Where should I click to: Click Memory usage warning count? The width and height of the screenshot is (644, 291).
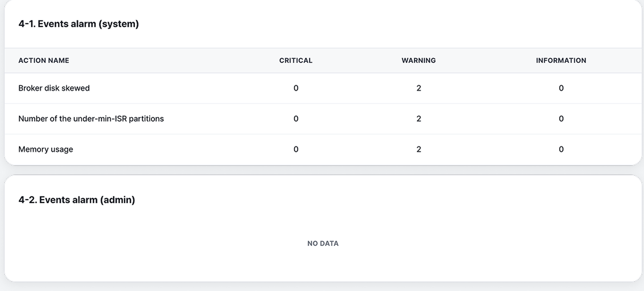(419, 149)
